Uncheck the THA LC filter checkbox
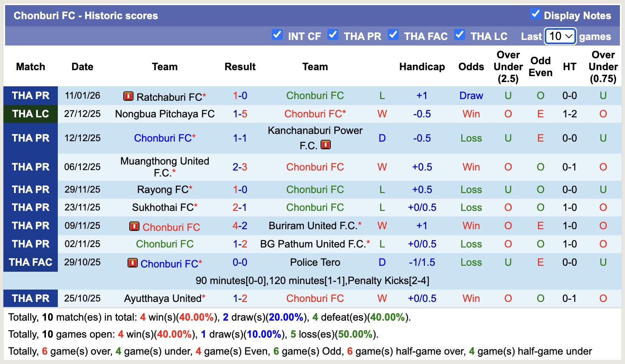 (460, 35)
